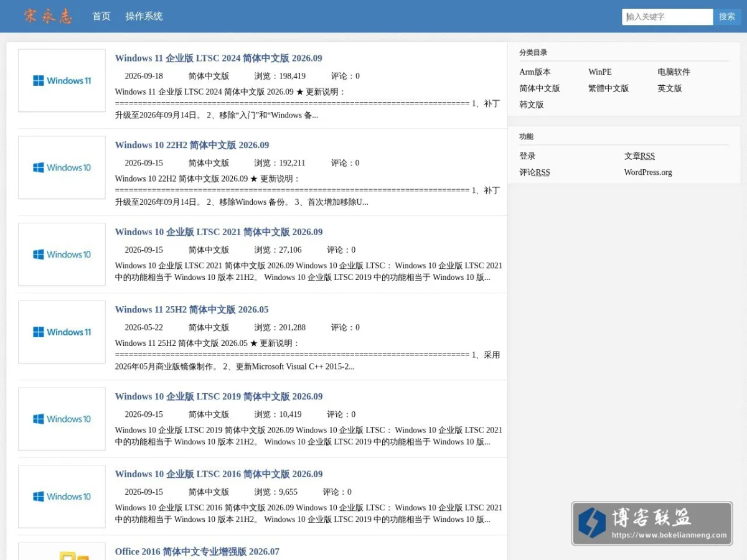Click the 浏览：10,419 view count

pos(278,414)
